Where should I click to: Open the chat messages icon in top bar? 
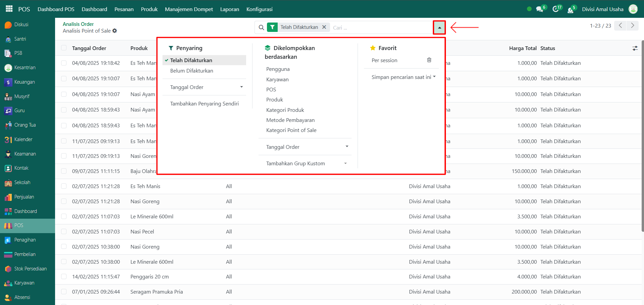tap(540, 9)
